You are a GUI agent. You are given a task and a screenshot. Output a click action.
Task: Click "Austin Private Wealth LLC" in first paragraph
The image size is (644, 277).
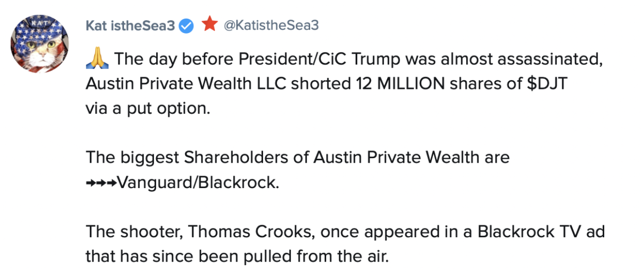point(186,83)
